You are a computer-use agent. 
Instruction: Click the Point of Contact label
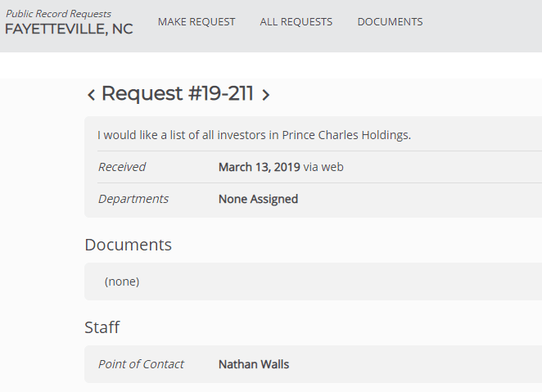point(141,364)
